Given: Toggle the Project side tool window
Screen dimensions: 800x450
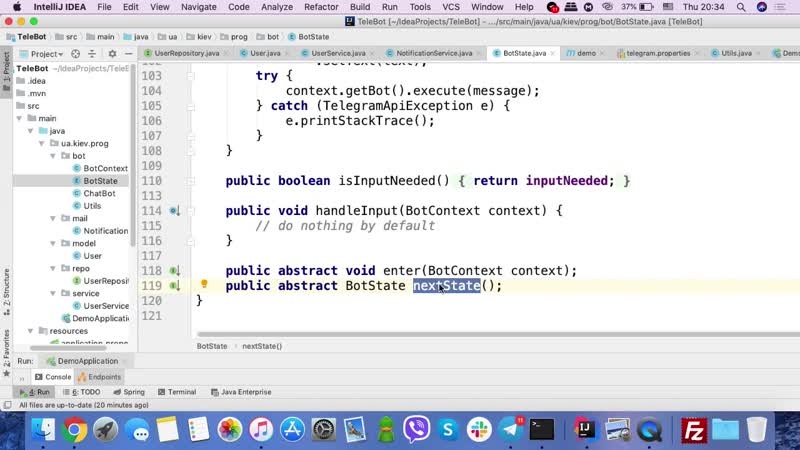Looking at the screenshot, I should [7, 71].
